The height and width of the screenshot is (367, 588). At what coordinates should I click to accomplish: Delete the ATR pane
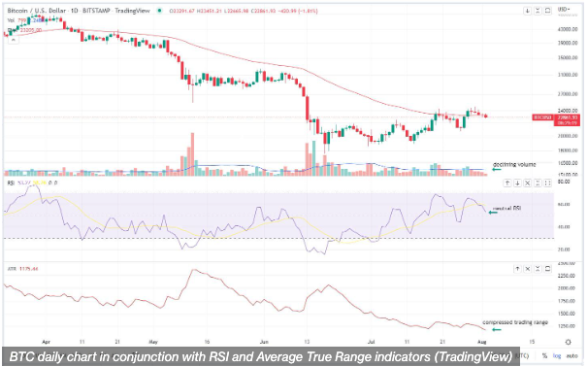[x=527, y=269]
